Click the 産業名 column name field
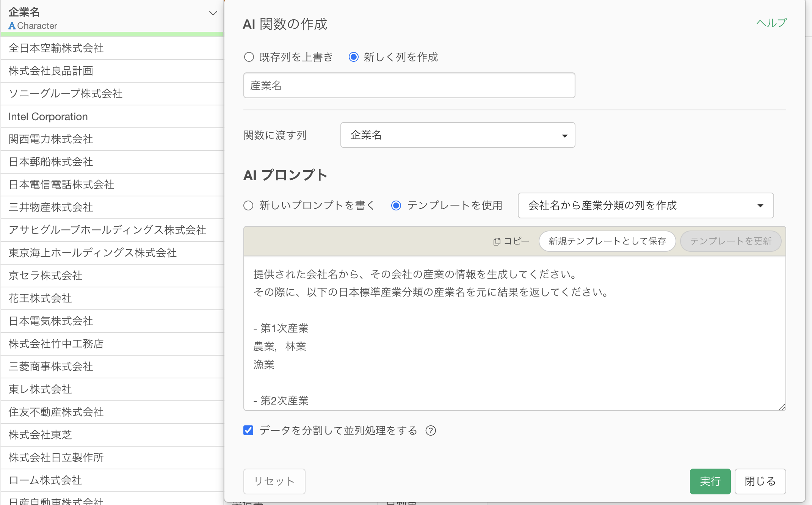 (x=409, y=86)
